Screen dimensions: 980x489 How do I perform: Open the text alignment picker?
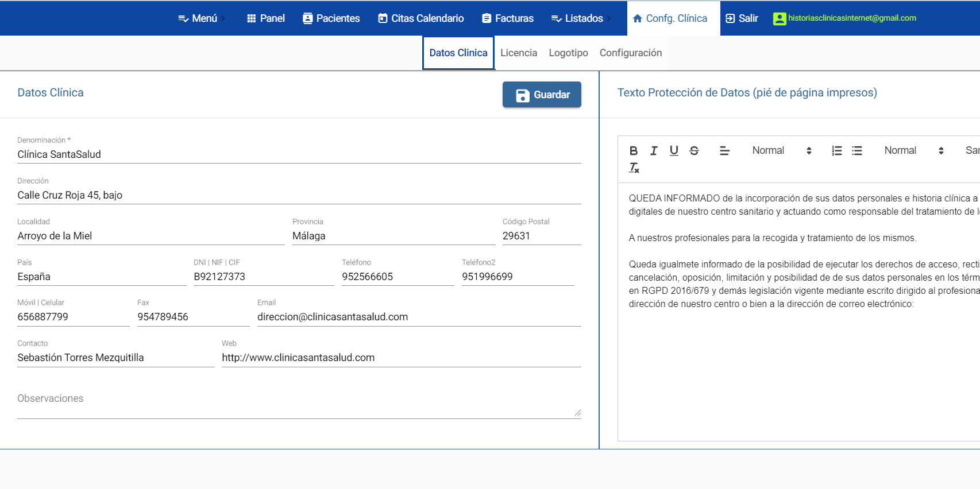pos(725,150)
